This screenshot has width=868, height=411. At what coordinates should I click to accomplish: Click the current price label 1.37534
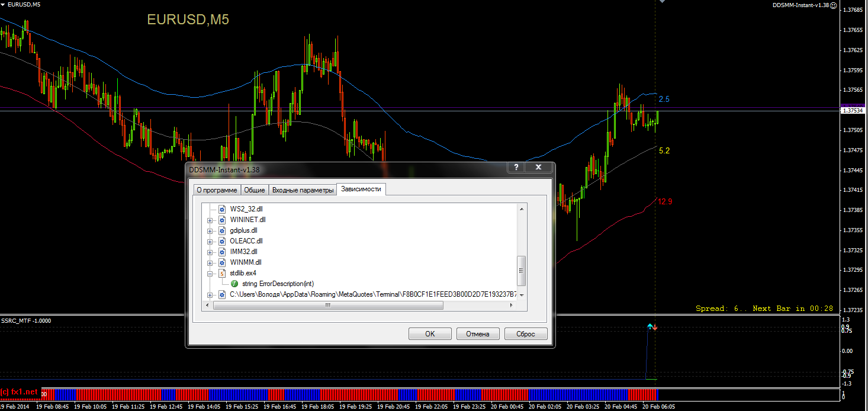tap(854, 110)
